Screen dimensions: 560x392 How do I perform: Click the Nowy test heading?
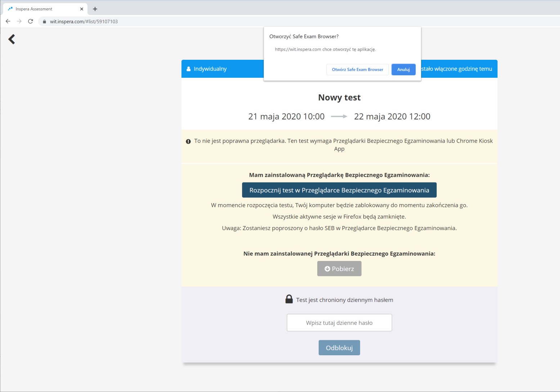[339, 98]
